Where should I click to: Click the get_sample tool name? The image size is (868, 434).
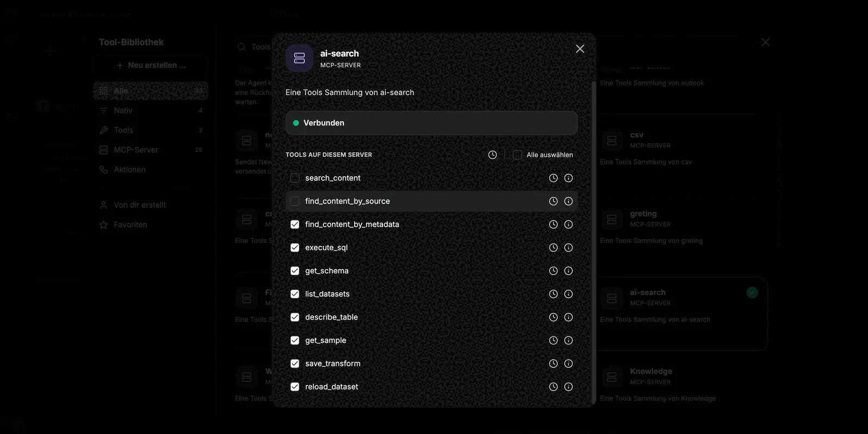tap(325, 341)
